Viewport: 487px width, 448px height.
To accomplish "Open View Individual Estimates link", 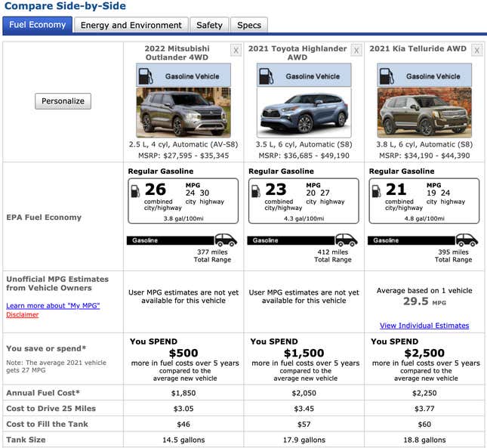I will point(424,326).
